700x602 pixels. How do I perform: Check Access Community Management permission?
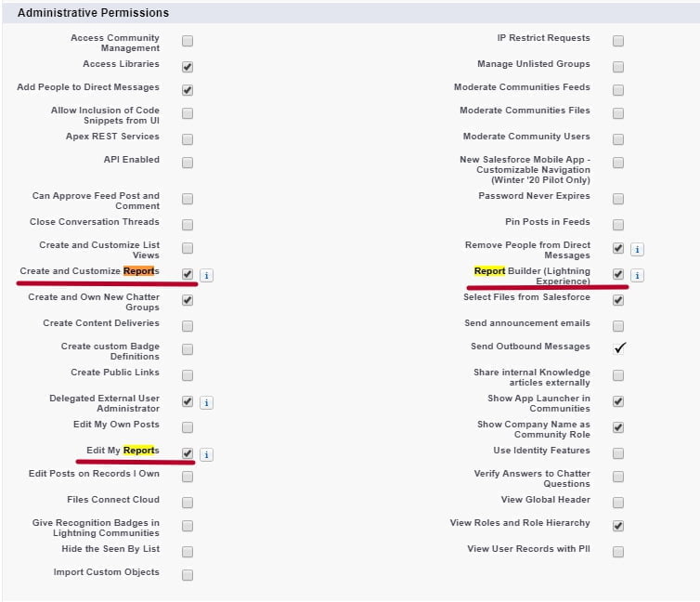click(x=188, y=41)
